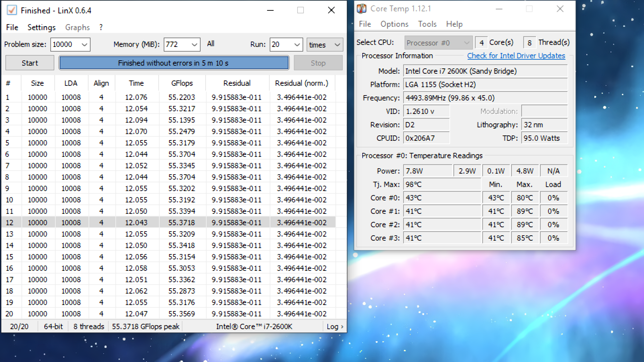Click the finished progress bar in LinX
644x362 pixels.
(174, 63)
